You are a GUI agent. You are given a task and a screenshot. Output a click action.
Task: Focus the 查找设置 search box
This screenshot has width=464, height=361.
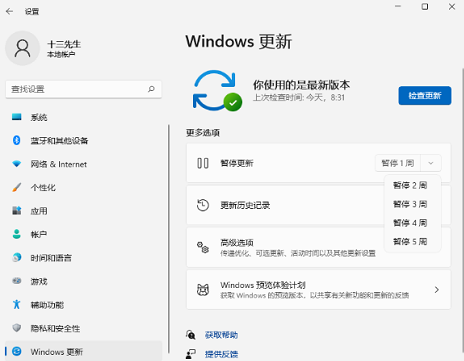(84, 89)
